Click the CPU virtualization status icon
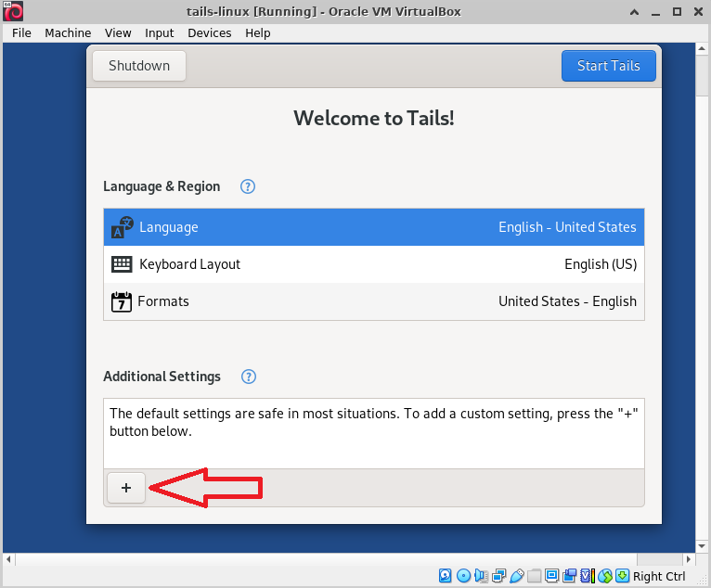Viewport: 711px width, 588px height. (x=588, y=576)
